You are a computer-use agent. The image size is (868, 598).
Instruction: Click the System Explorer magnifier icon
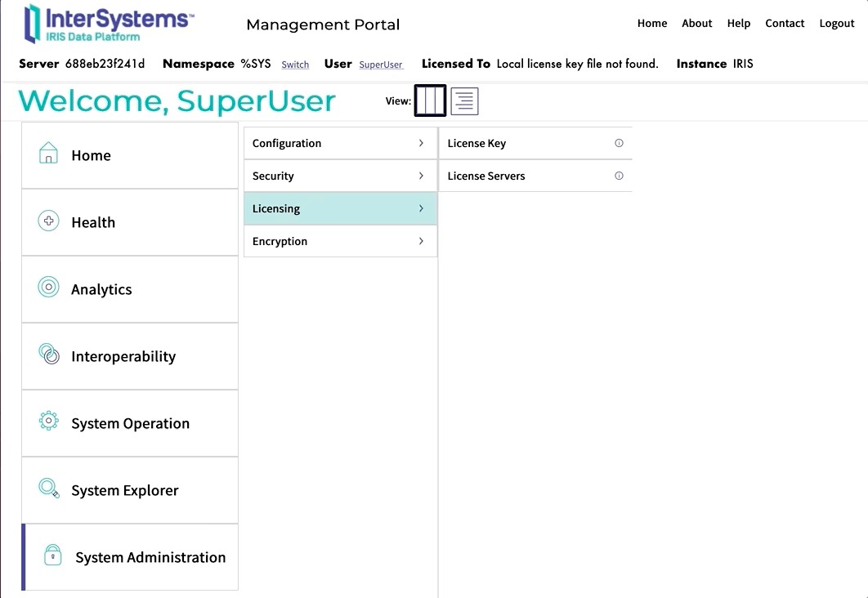49,489
